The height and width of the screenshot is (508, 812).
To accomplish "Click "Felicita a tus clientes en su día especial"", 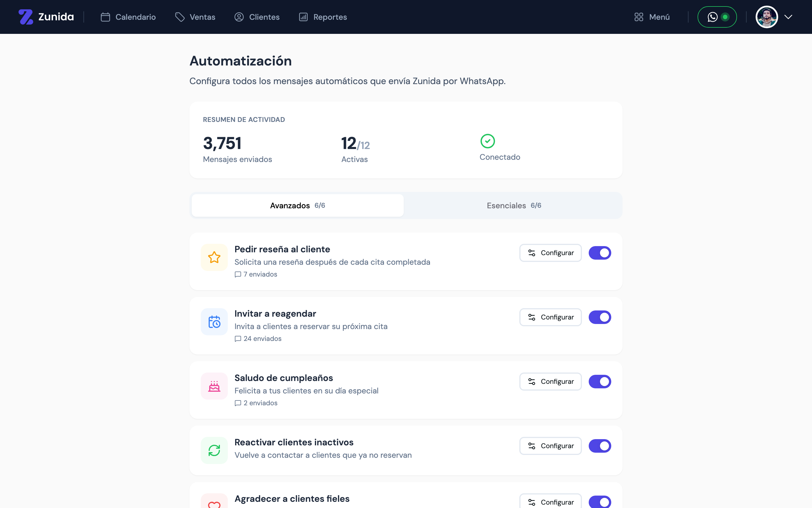I will pyautogui.click(x=306, y=391).
